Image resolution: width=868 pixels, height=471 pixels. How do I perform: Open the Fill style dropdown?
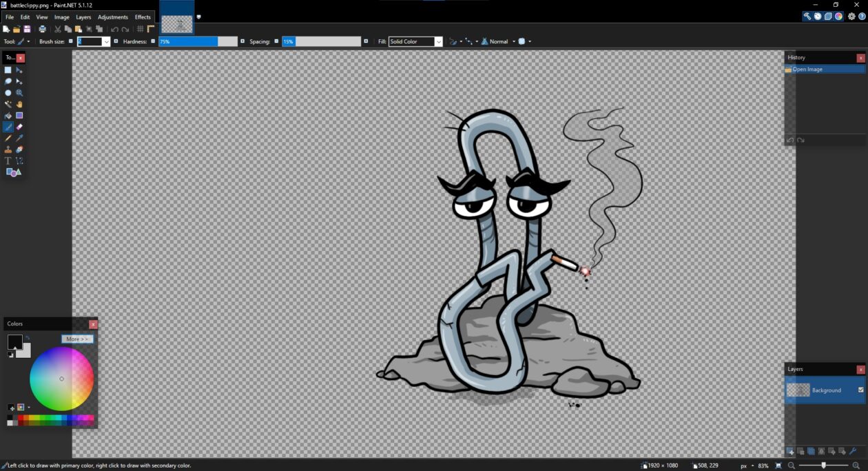tap(415, 41)
